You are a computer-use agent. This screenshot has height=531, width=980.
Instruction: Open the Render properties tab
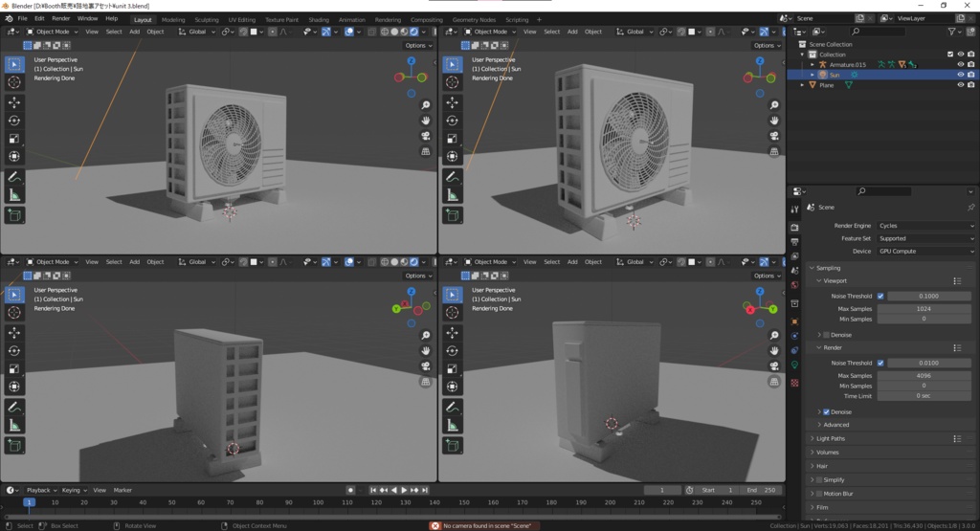click(x=794, y=228)
